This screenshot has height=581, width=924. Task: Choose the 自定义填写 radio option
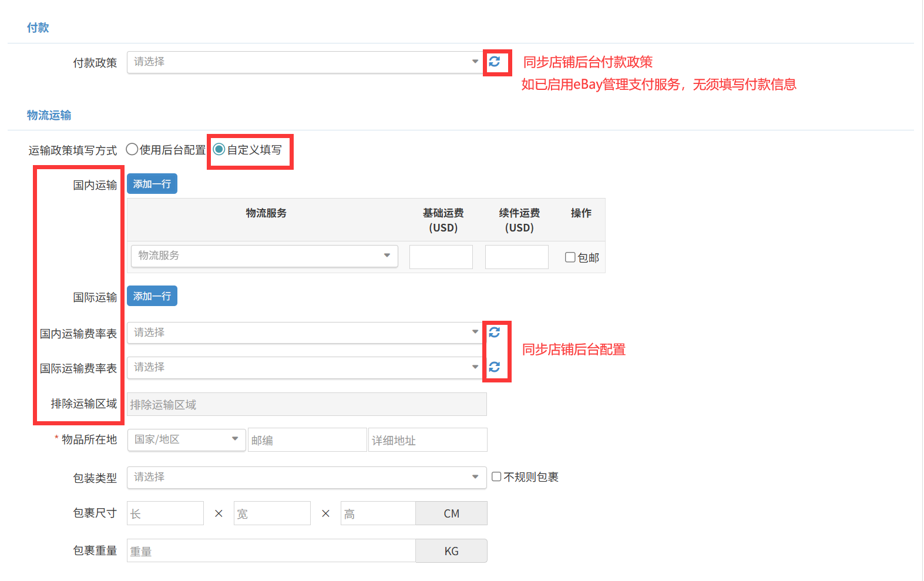[x=219, y=149]
